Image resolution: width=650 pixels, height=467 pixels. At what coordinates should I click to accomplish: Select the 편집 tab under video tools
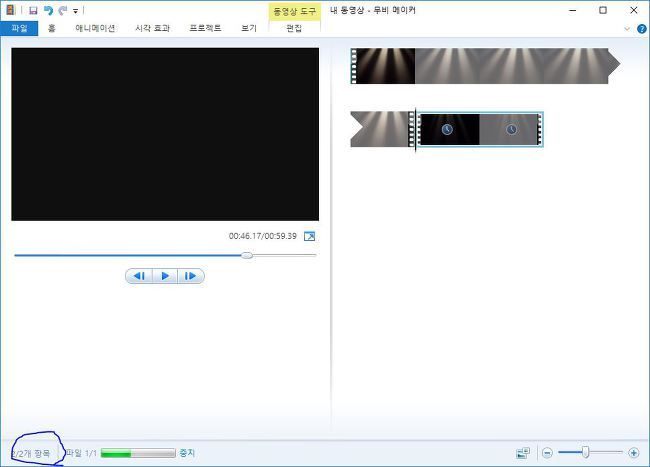coord(294,28)
